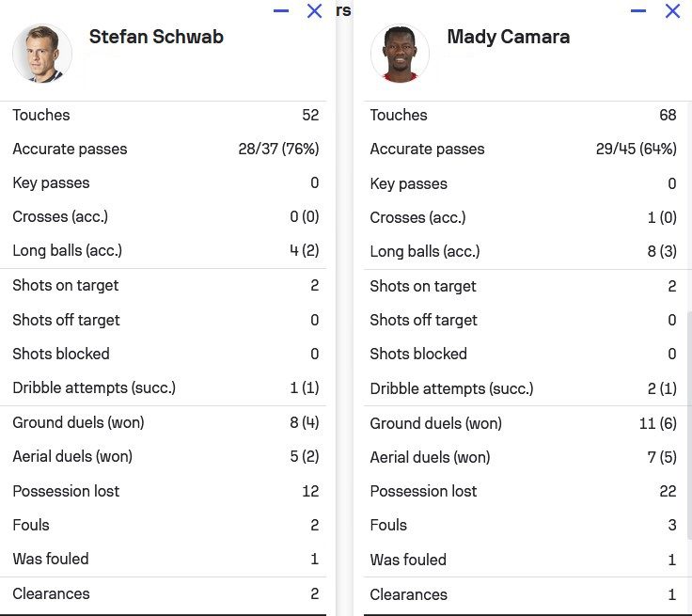The width and height of the screenshot is (692, 616).
Task: Open Mady Camara player name link
Action: [x=508, y=38]
